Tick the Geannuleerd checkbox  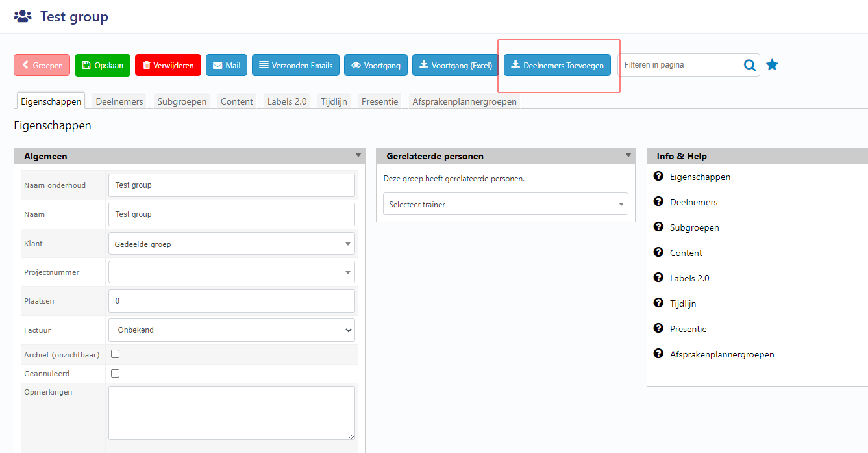point(116,374)
